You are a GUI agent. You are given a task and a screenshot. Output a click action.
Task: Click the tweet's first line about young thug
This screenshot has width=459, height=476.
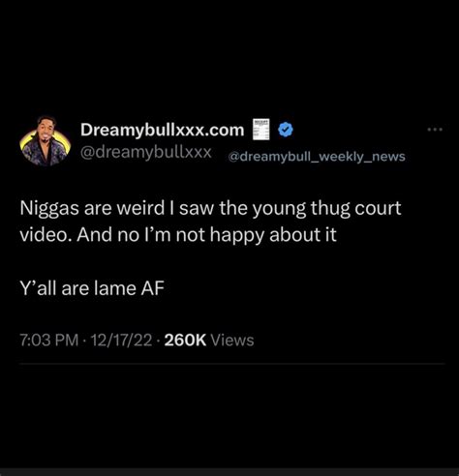(210, 208)
